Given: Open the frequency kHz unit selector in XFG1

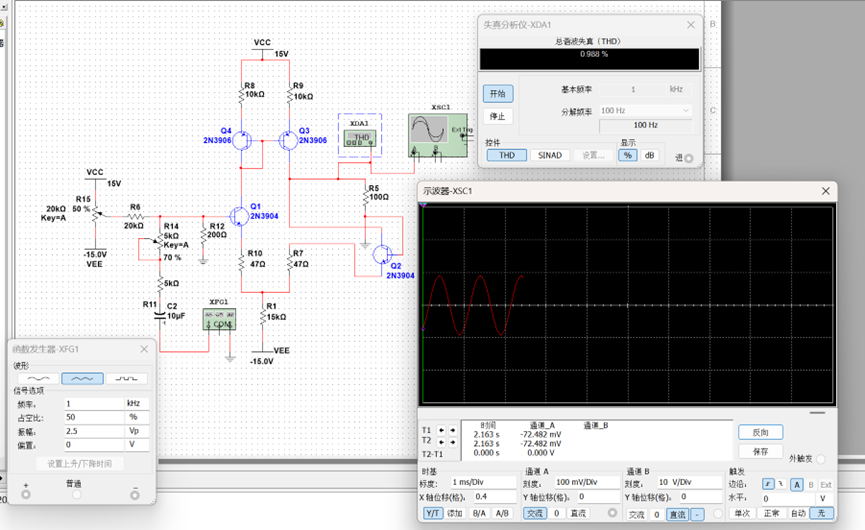Looking at the screenshot, I should point(137,403).
